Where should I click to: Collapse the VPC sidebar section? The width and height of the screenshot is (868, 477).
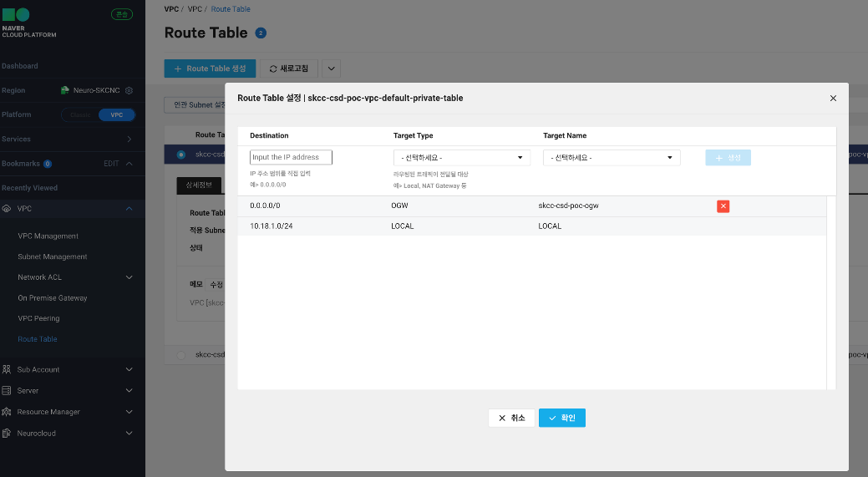point(129,209)
